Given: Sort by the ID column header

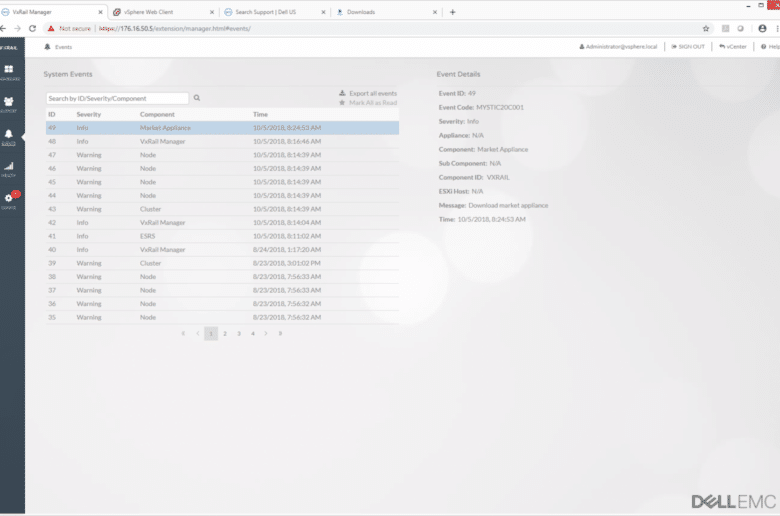Looking at the screenshot, I should (x=52, y=114).
